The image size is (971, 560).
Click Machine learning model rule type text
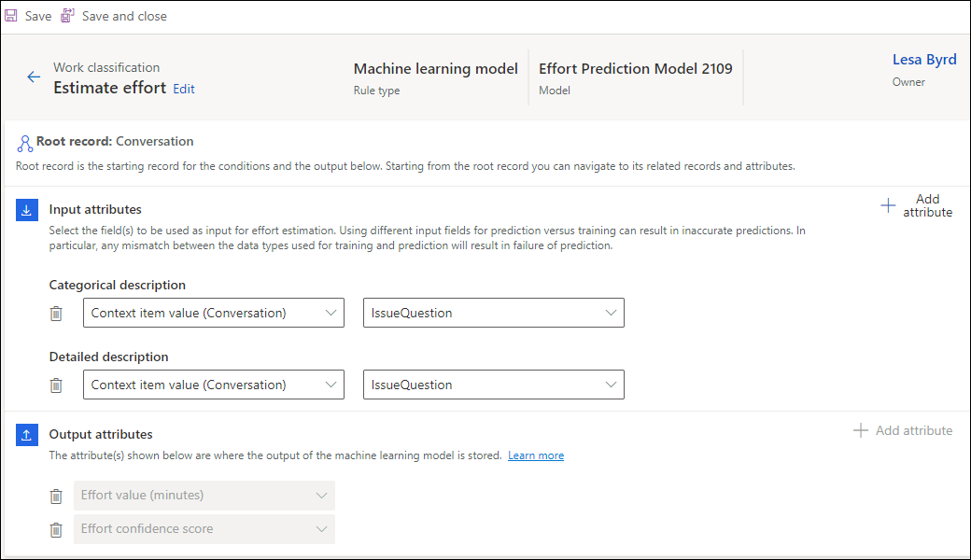pyautogui.click(x=435, y=69)
